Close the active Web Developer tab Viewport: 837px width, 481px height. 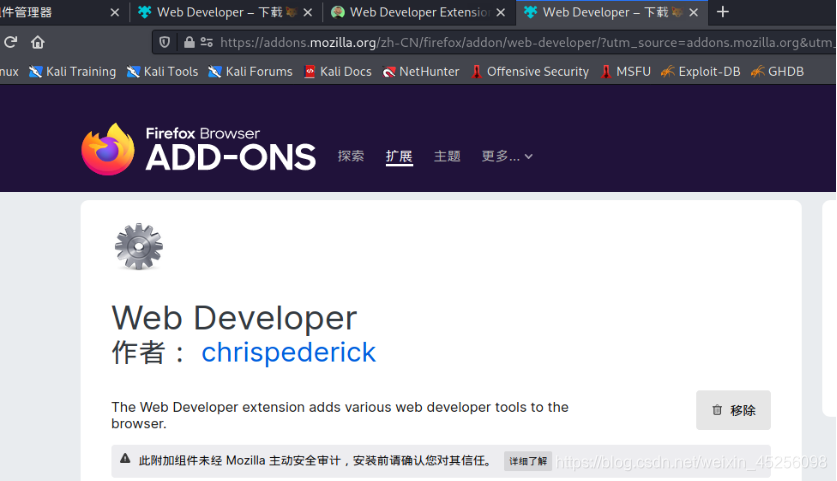click(x=693, y=12)
